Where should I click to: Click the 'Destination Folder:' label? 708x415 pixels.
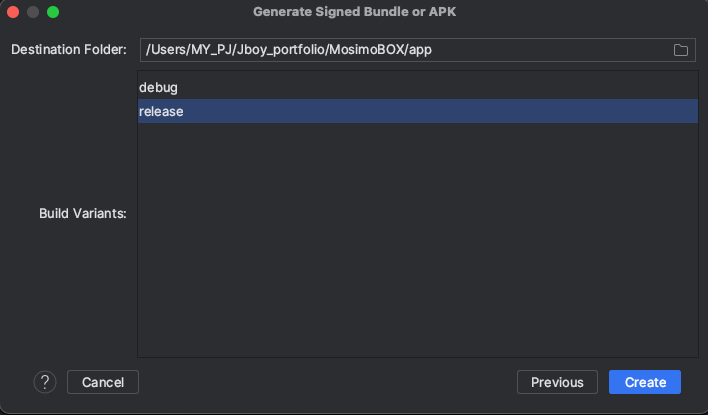(69, 50)
